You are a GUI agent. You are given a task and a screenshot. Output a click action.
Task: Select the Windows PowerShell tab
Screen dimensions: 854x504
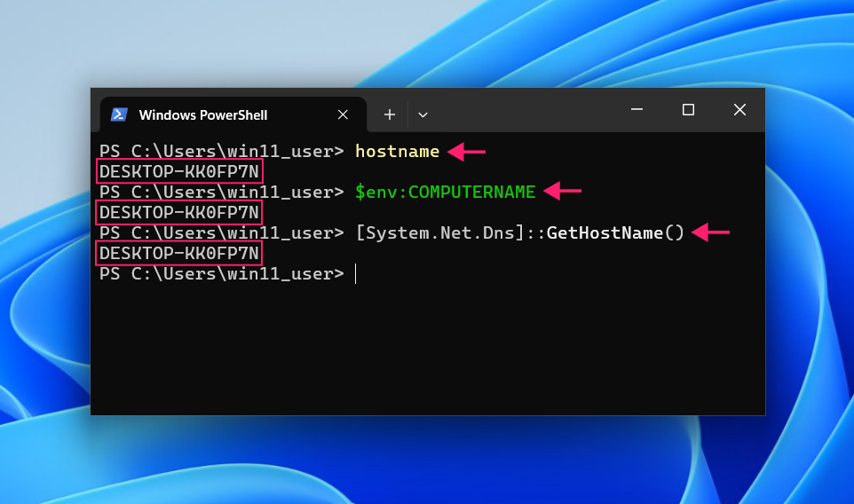tap(233, 114)
